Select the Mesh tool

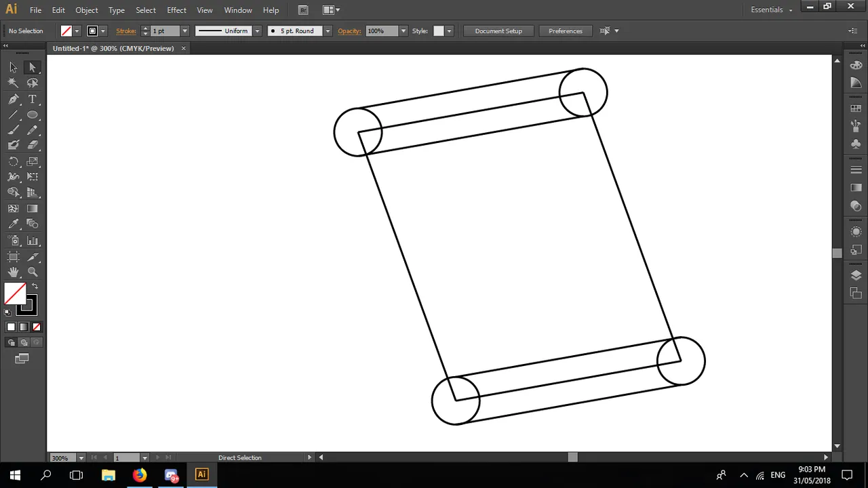pos(14,209)
